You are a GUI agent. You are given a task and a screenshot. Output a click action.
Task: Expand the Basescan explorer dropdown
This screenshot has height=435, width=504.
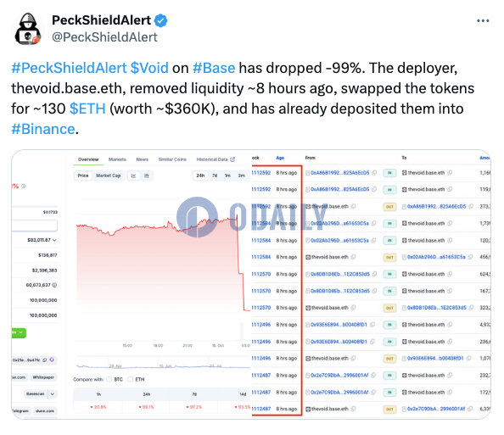coord(53,394)
